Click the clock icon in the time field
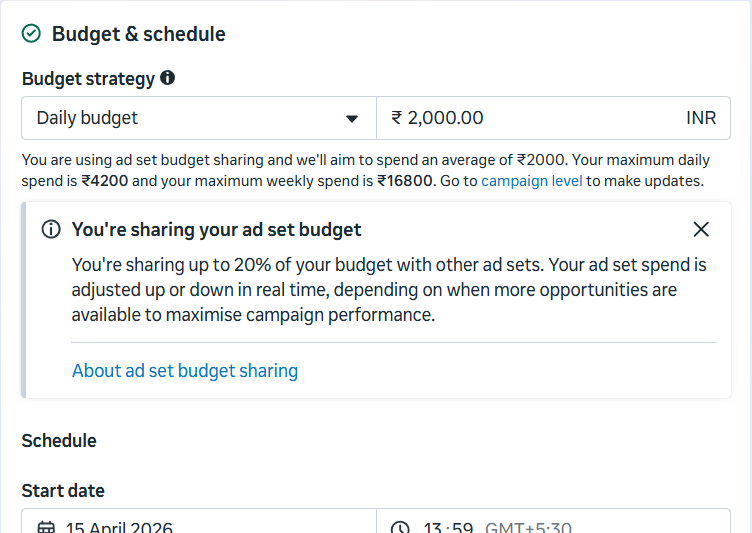The image size is (752, 533). (400, 527)
